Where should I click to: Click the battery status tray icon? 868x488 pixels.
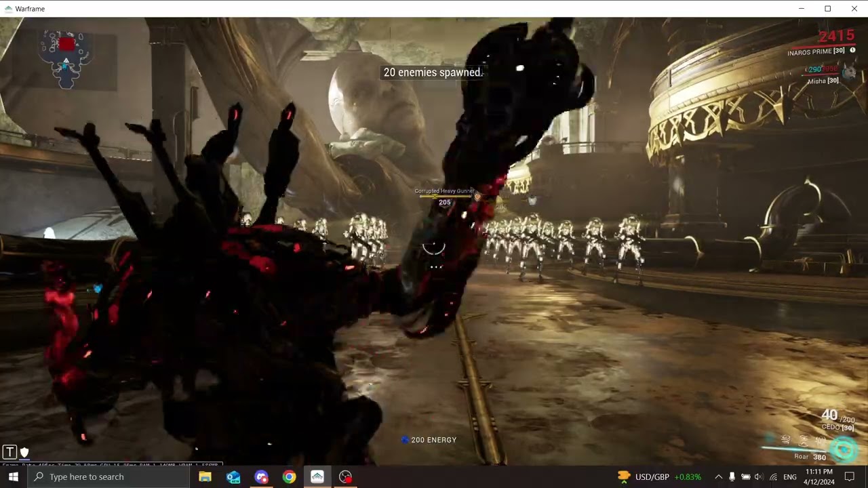(745, 477)
